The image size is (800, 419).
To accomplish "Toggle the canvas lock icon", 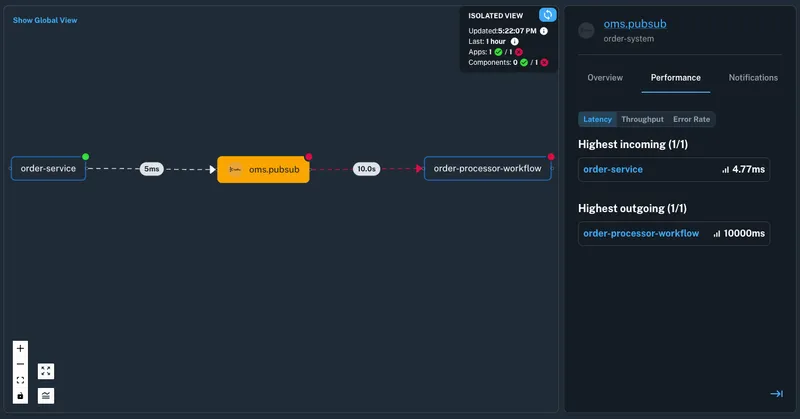I will click(20, 396).
